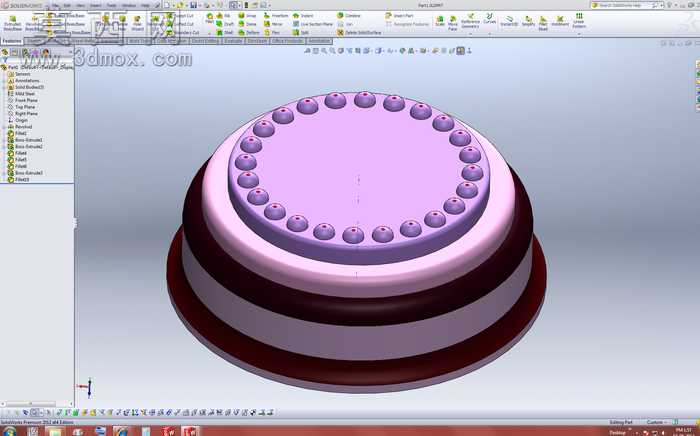The width and height of the screenshot is (700, 436).
Task: Select the Split tool
Action: pyautogui.click(x=300, y=33)
